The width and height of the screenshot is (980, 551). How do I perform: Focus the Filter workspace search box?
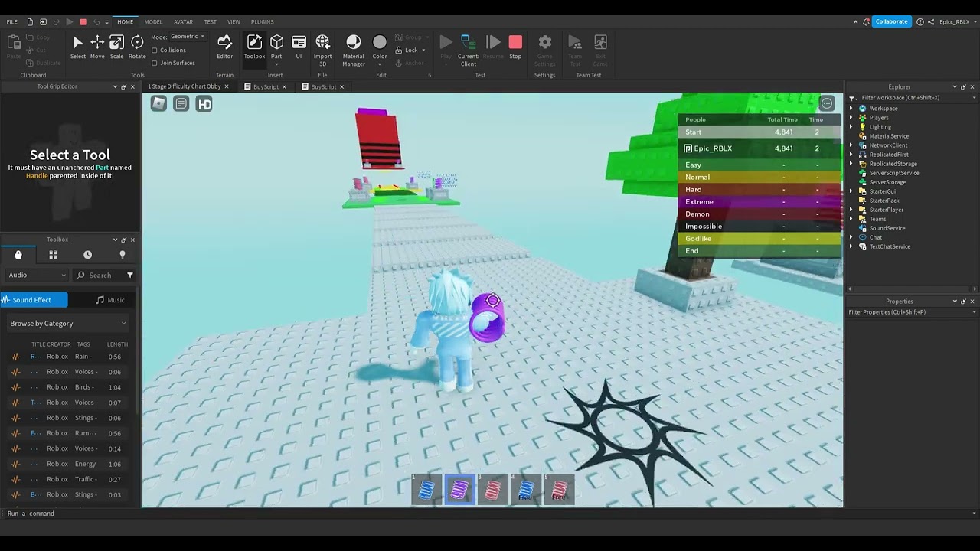click(910, 98)
